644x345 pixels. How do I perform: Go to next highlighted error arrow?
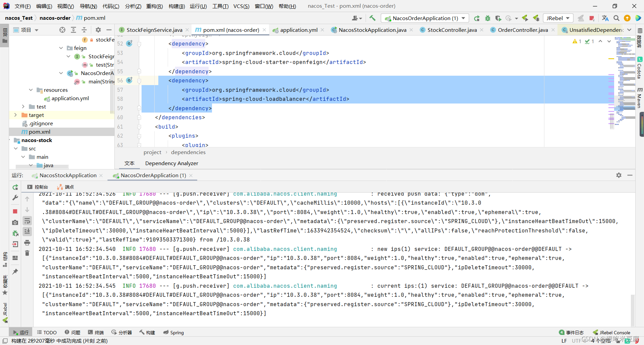click(x=609, y=41)
